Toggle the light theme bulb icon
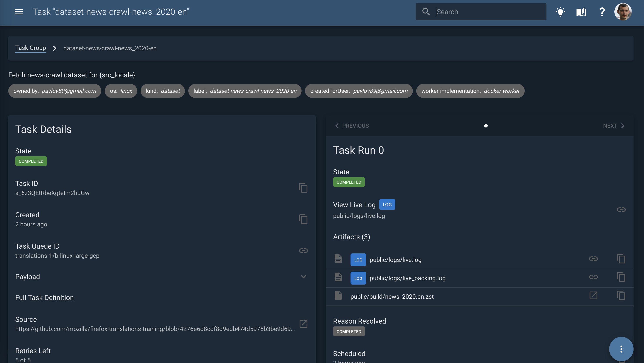The width and height of the screenshot is (644, 363). coord(560,12)
